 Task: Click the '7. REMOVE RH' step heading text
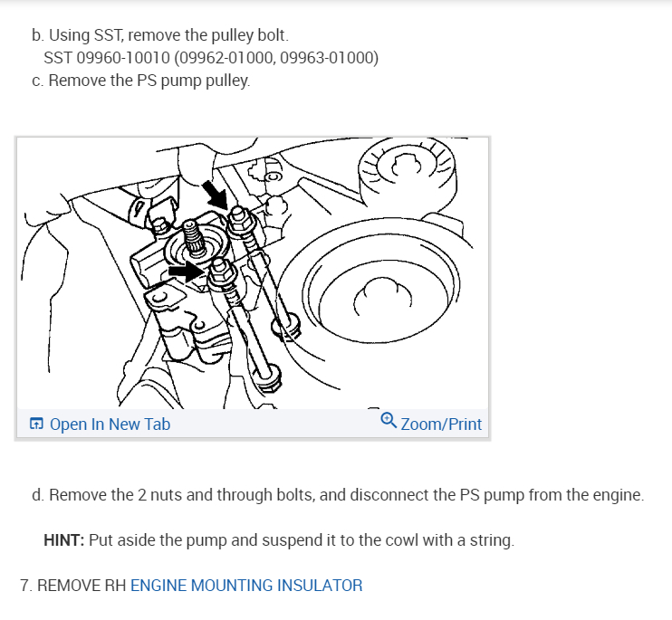pyautogui.click(x=73, y=586)
